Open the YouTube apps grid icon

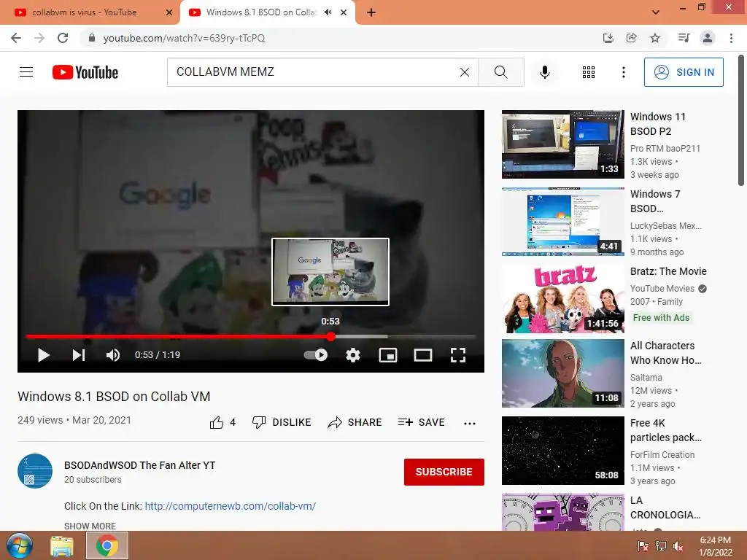click(x=589, y=72)
